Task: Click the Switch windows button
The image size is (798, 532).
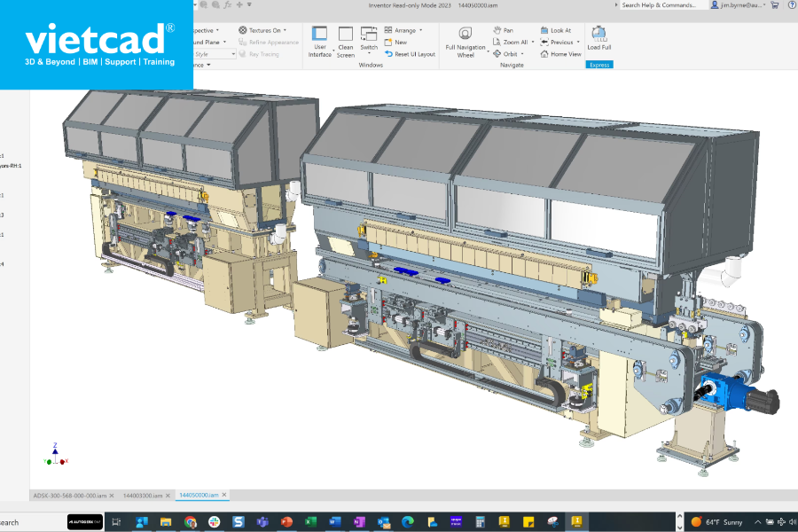Action: click(x=369, y=39)
